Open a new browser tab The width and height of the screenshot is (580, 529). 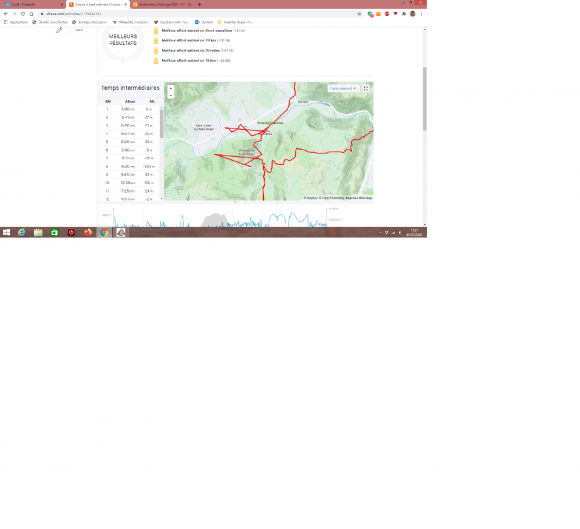[199, 4]
